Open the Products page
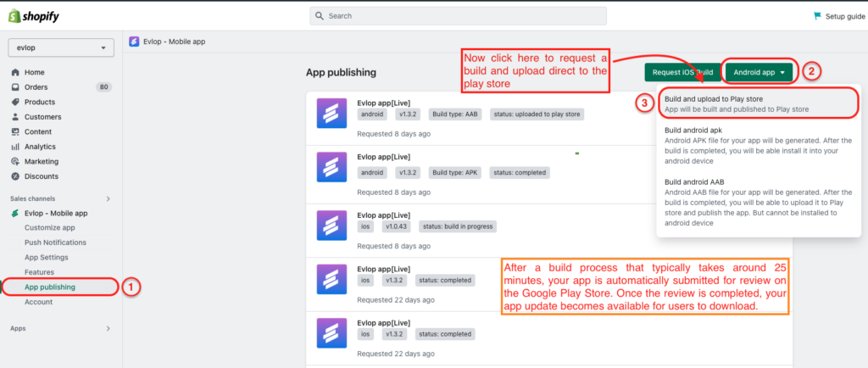The height and width of the screenshot is (368, 868). coord(40,103)
